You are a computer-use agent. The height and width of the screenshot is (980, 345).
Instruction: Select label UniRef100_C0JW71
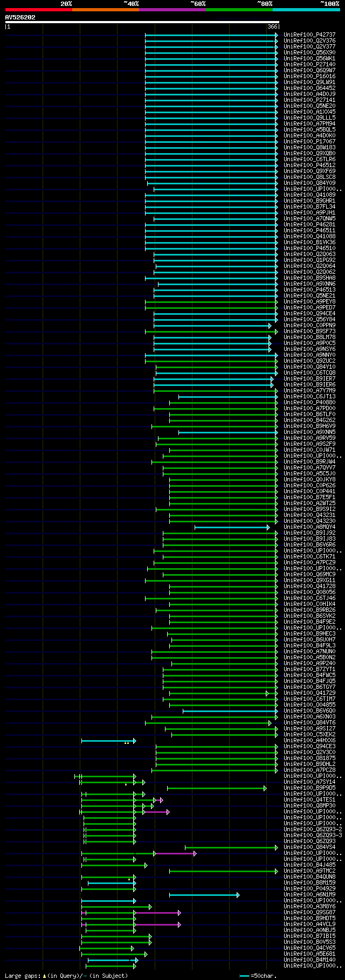(309, 450)
